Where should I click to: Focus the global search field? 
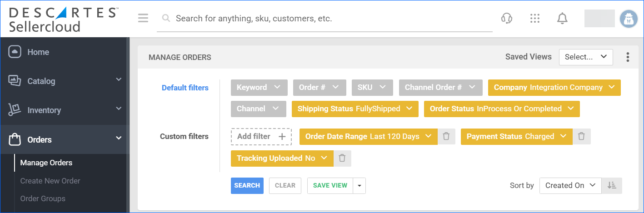click(325, 19)
